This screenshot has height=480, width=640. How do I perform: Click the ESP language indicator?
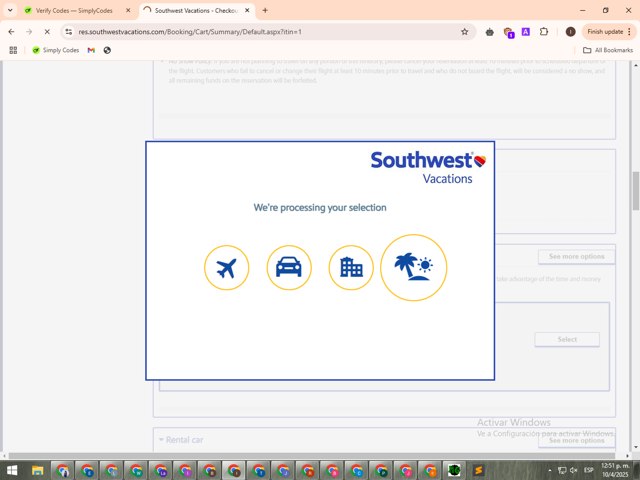(x=589, y=471)
